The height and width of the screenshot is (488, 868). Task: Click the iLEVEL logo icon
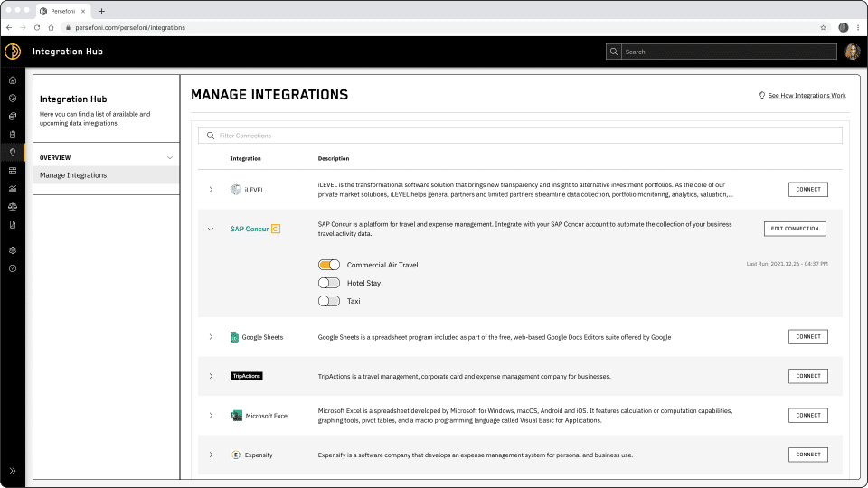[x=236, y=190]
